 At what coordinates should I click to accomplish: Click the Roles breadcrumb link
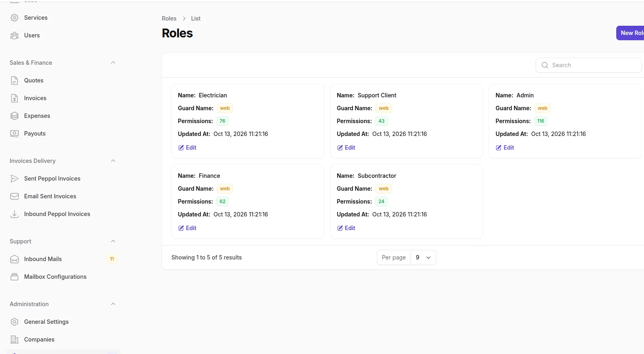169,19
